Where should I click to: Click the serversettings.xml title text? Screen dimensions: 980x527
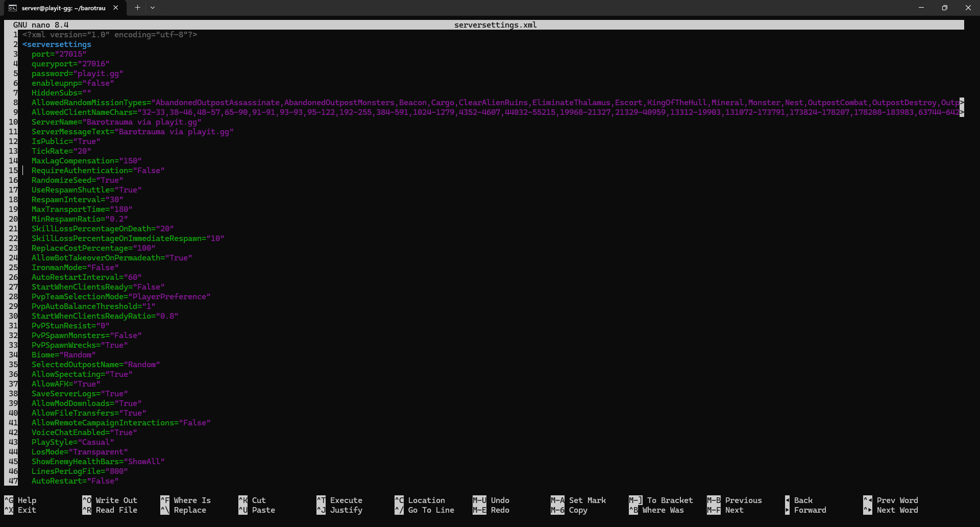pyautogui.click(x=496, y=25)
